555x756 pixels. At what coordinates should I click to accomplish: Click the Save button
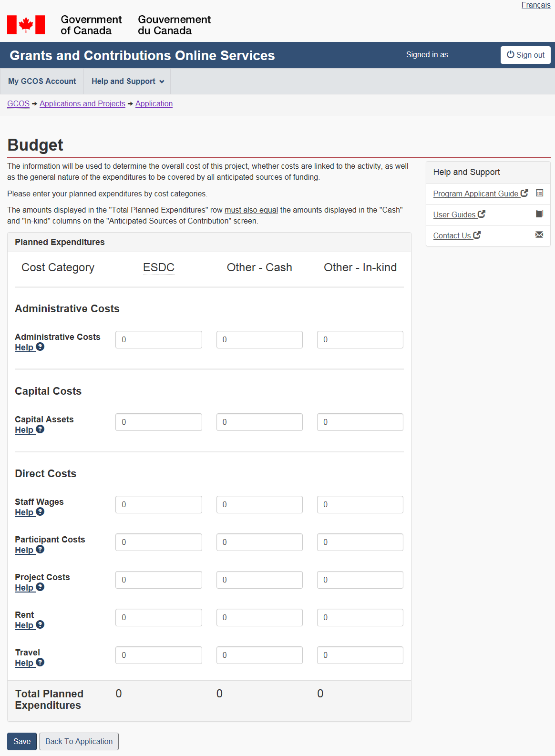coord(22,742)
